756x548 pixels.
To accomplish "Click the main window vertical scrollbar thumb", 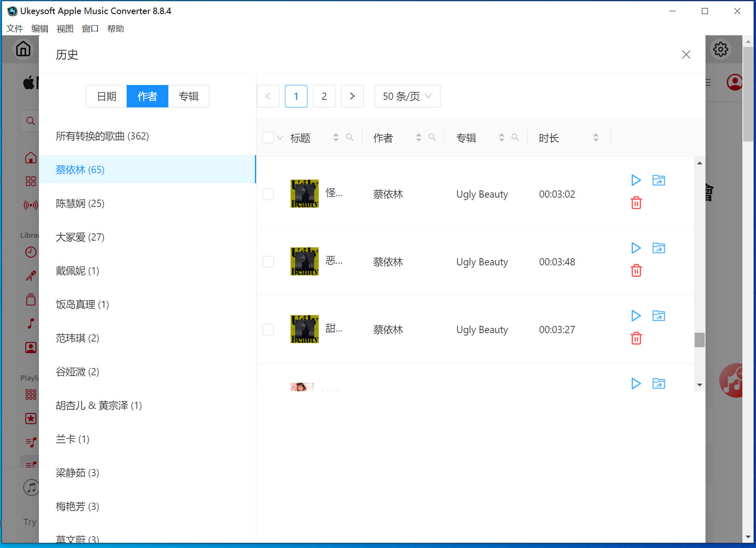I will (x=748, y=94).
